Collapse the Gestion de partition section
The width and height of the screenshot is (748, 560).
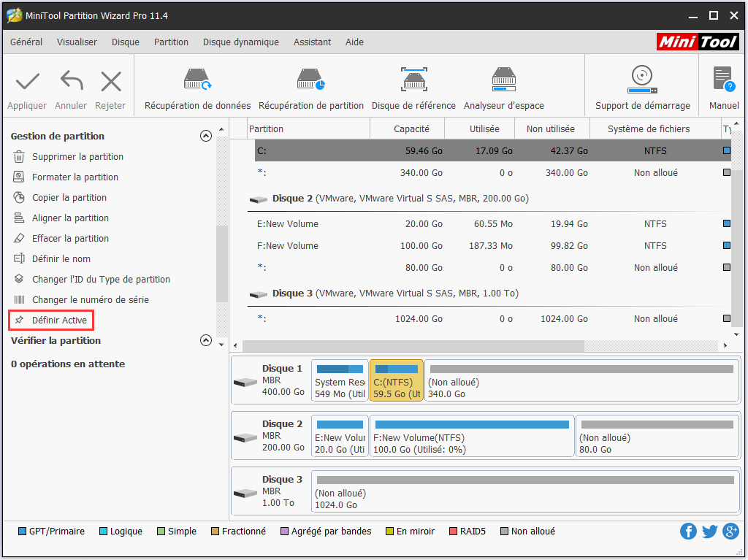pos(205,136)
